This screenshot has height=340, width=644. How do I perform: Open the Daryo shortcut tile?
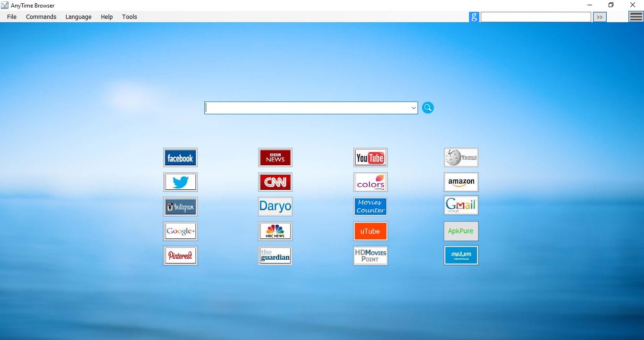tap(276, 207)
